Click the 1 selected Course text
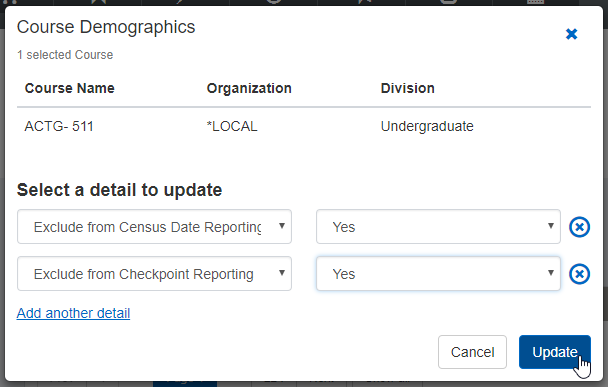608x387 pixels. pos(65,55)
